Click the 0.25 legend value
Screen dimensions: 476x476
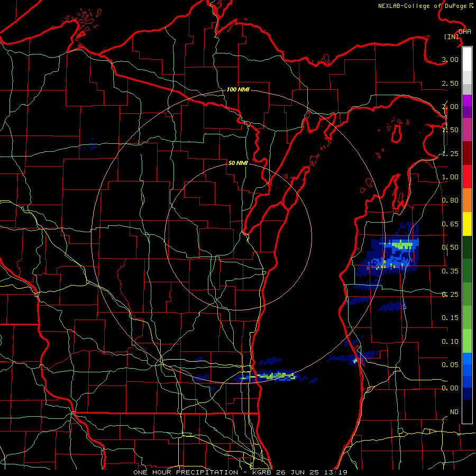point(450,294)
